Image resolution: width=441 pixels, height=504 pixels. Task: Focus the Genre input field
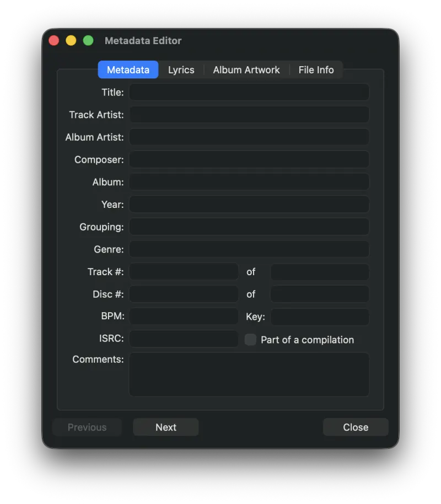click(249, 249)
